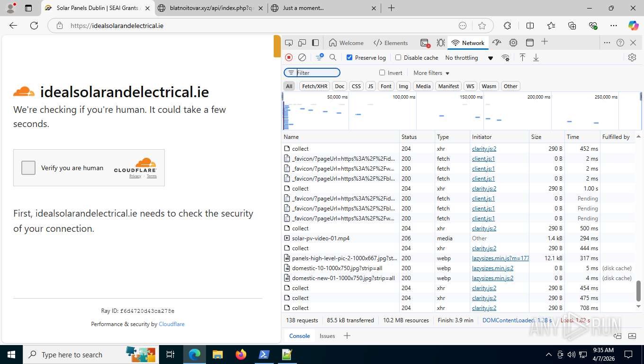The height and width of the screenshot is (364, 644).
Task: Open Collections icon in Edge toolbar
Action: (572, 26)
